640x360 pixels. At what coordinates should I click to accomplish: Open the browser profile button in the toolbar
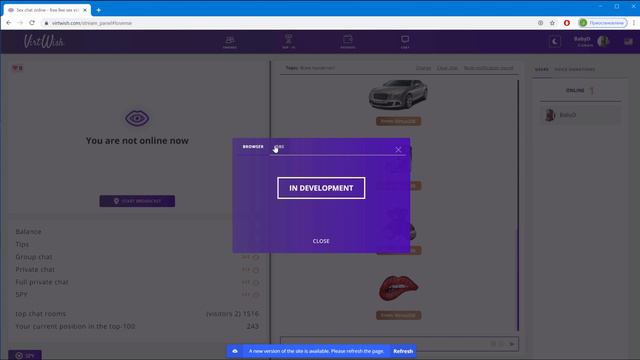point(602,23)
